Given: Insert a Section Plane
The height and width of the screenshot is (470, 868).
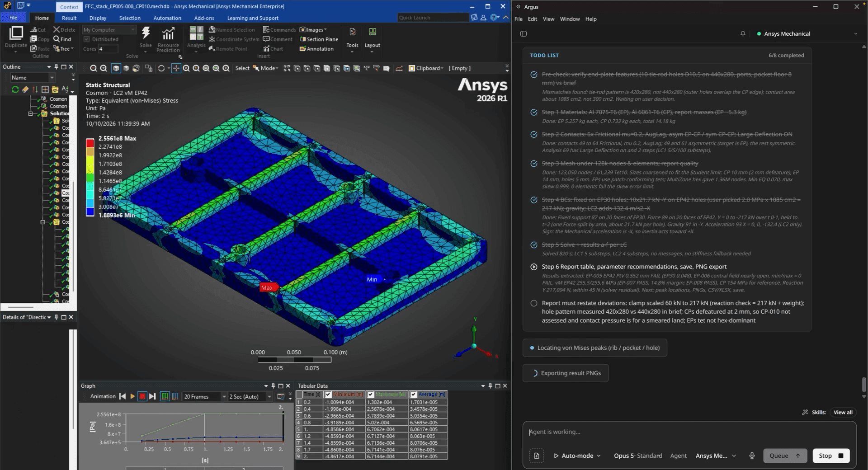Looking at the screenshot, I should (x=319, y=39).
